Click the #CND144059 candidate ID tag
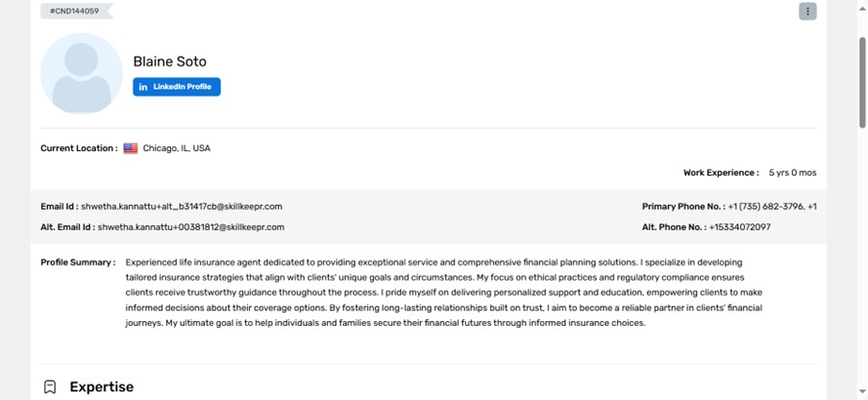This screenshot has width=868, height=400. click(x=74, y=11)
